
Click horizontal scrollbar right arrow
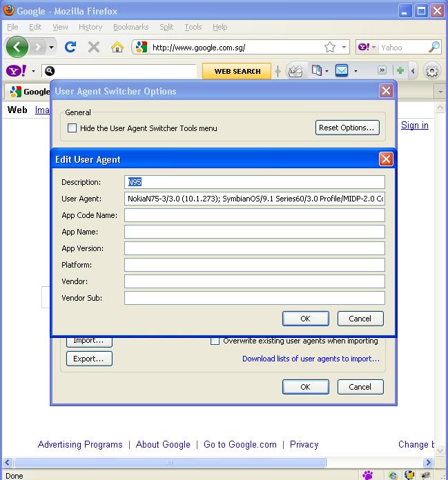429,462
